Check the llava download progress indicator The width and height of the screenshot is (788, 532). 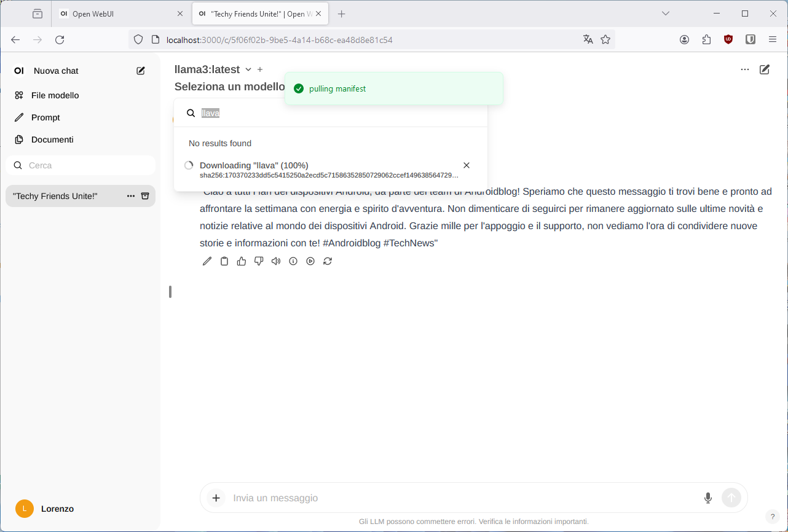click(x=189, y=165)
